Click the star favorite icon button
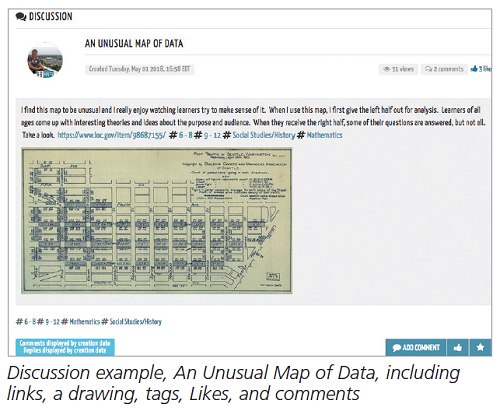Image resolution: width=500 pixels, height=418 pixels. [480, 348]
